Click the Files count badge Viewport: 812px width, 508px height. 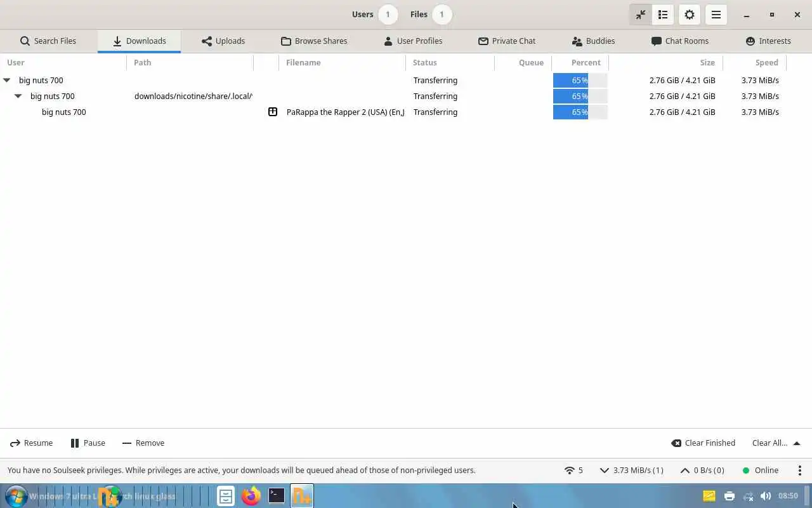(442, 15)
